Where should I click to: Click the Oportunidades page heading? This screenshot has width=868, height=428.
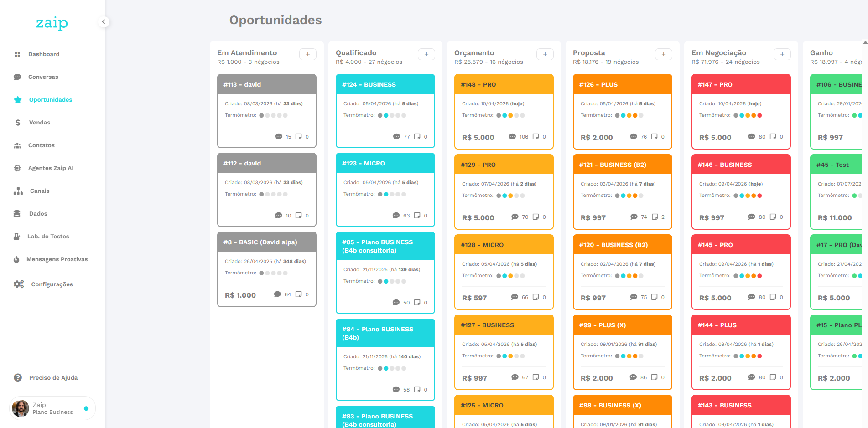tap(275, 20)
